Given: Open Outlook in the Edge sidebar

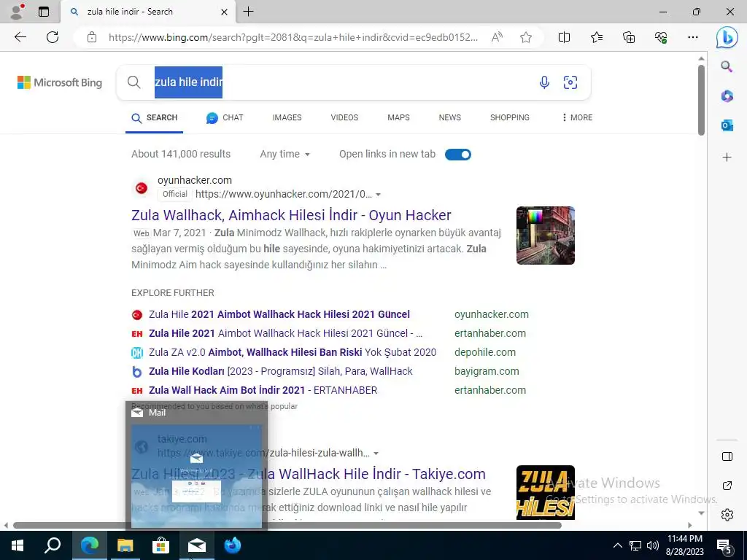Looking at the screenshot, I should click(x=727, y=125).
